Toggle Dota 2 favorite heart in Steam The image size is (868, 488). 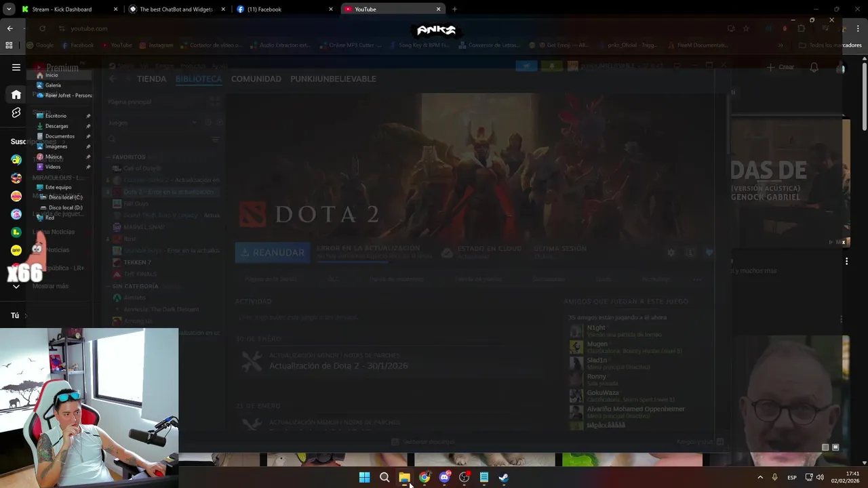click(709, 253)
